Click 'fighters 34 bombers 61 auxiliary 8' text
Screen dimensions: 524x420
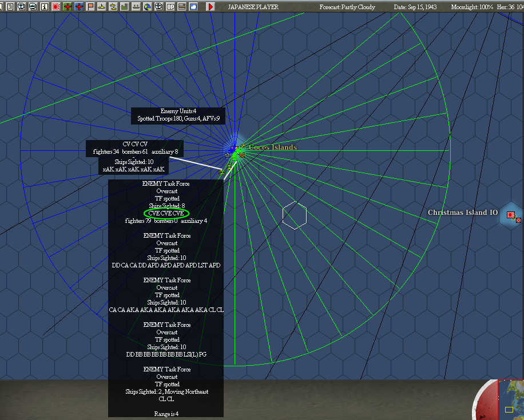coord(136,151)
